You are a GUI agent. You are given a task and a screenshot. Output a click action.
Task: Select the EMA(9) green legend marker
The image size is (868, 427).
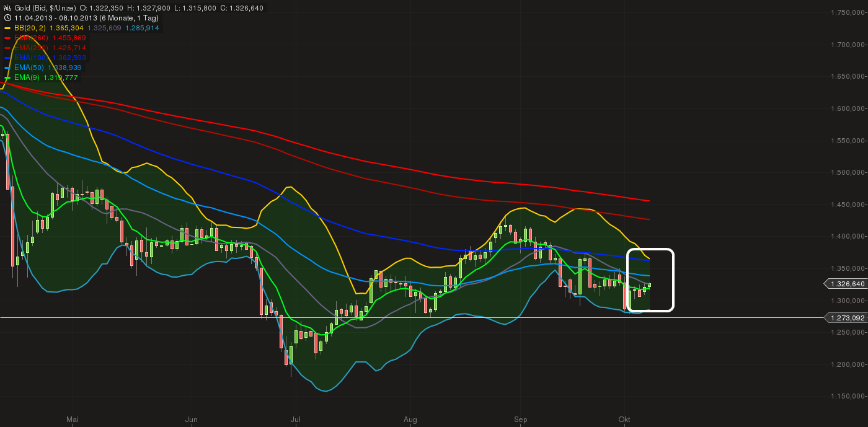(x=7, y=77)
